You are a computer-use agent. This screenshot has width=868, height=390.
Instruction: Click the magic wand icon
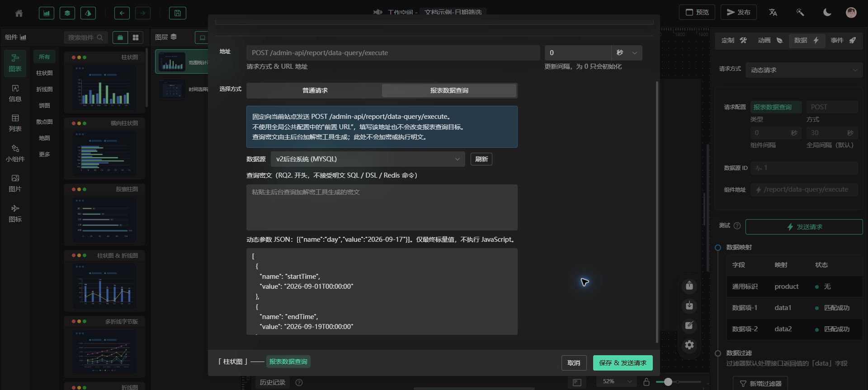800,12
